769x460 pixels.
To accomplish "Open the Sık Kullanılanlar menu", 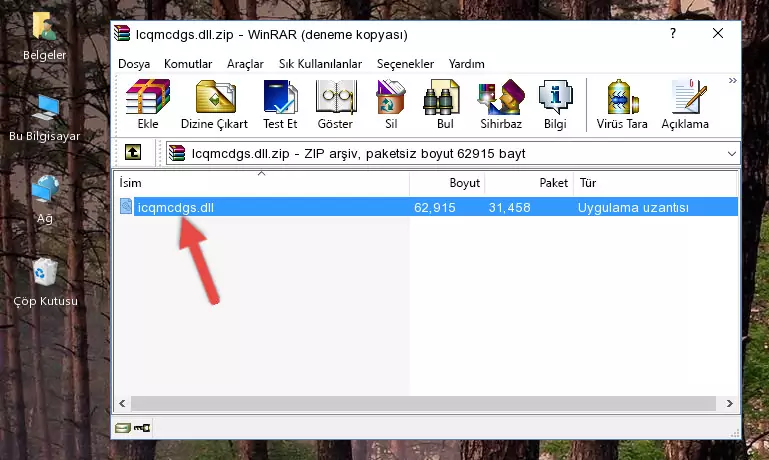I will [320, 64].
